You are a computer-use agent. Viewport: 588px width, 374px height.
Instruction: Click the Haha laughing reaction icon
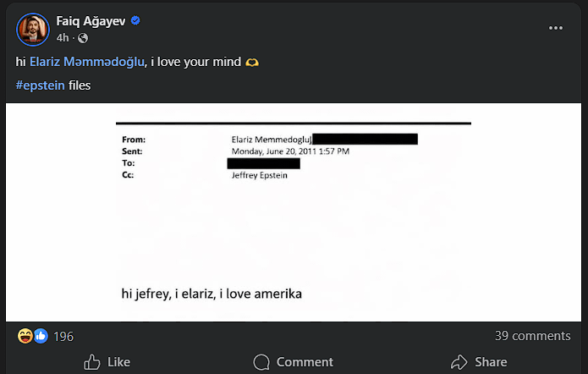(x=25, y=336)
